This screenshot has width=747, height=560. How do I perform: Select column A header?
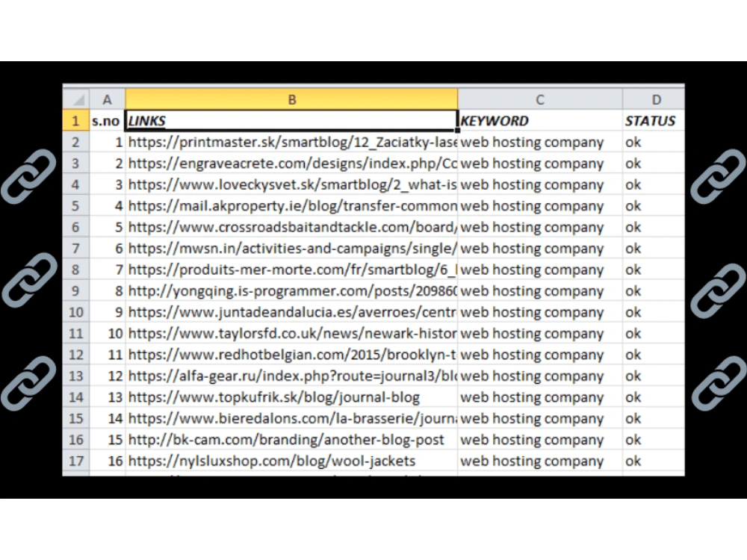pos(107,99)
